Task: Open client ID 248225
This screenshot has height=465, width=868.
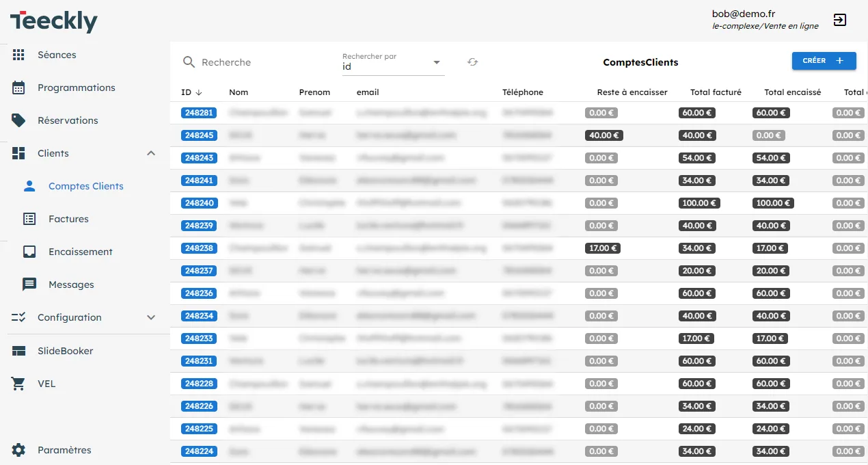Action: pos(199,429)
